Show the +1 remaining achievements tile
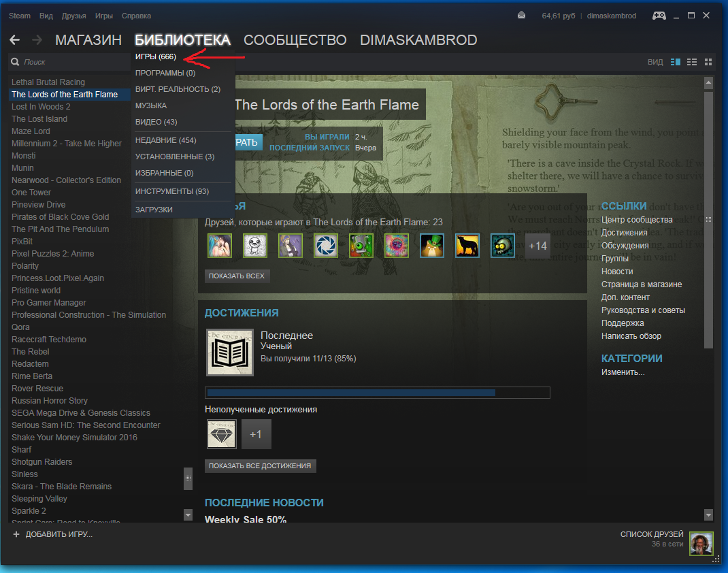728x573 pixels. coord(257,434)
